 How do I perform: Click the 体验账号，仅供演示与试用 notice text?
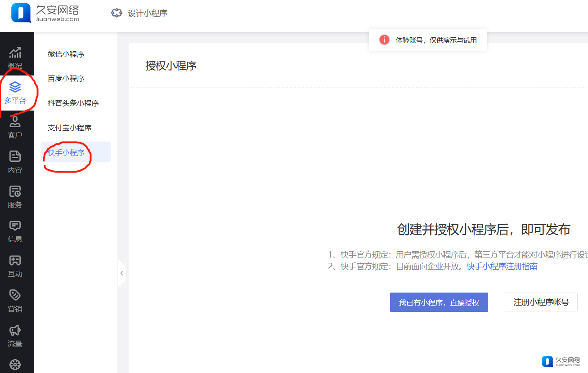(x=436, y=40)
